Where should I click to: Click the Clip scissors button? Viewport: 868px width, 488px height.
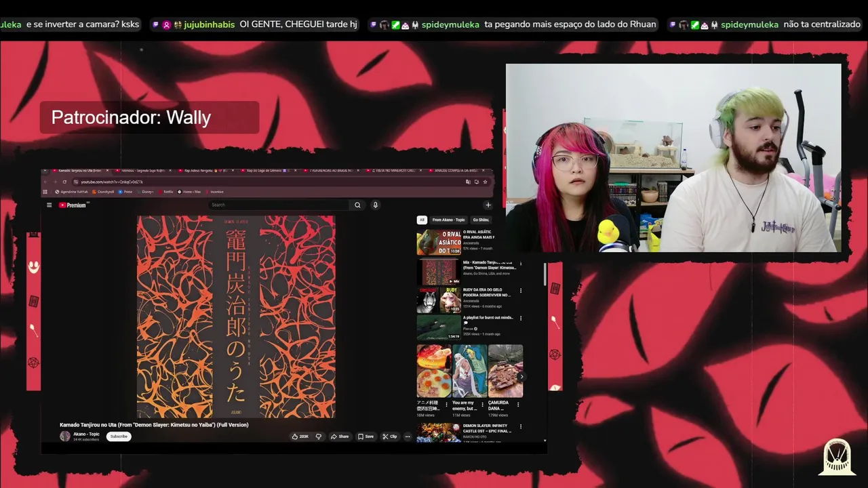point(389,436)
